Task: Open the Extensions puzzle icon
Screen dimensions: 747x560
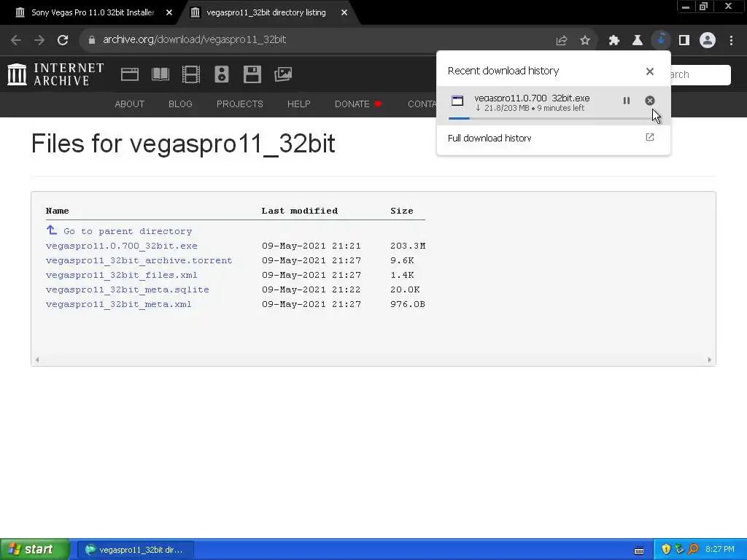Action: tap(614, 41)
